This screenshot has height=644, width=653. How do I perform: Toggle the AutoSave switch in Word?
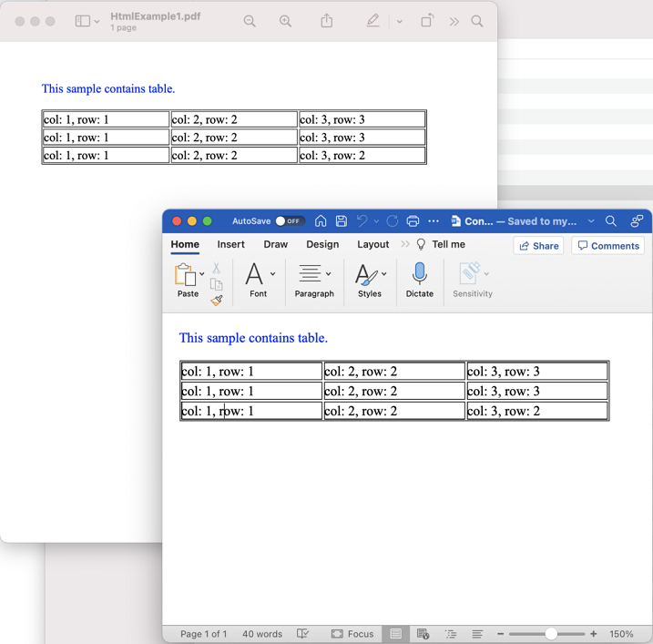click(290, 221)
